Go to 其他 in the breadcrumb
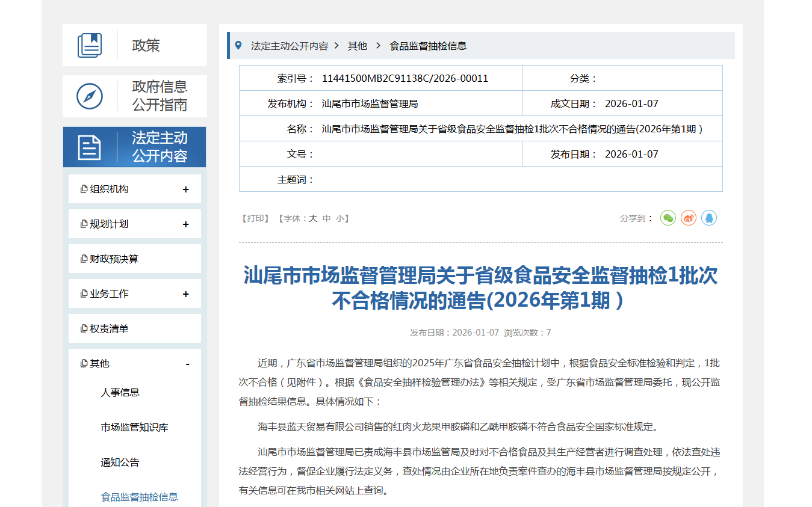 (357, 46)
